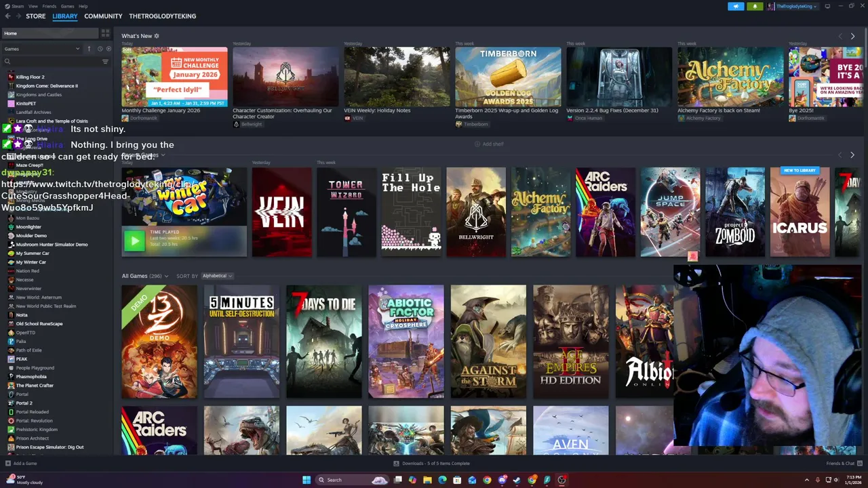The width and height of the screenshot is (868, 488).
Task: Click the green play button for My Winter Car
Action: click(x=134, y=240)
